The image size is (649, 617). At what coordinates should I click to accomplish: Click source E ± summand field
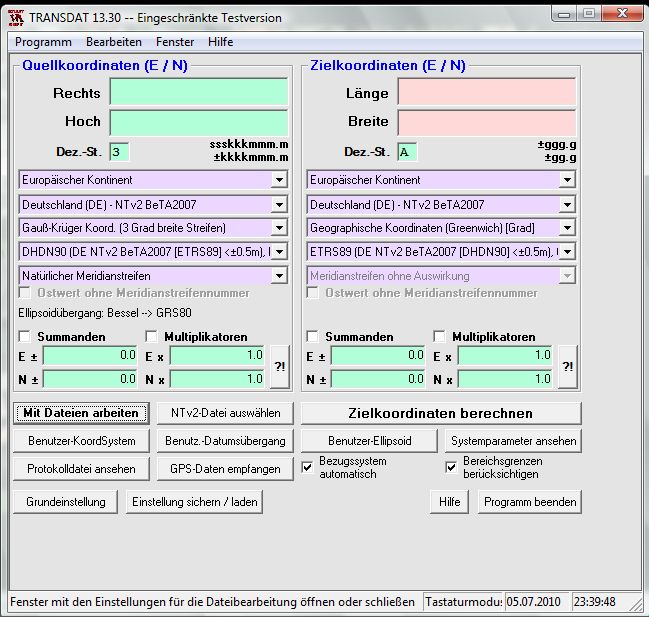coord(90,355)
